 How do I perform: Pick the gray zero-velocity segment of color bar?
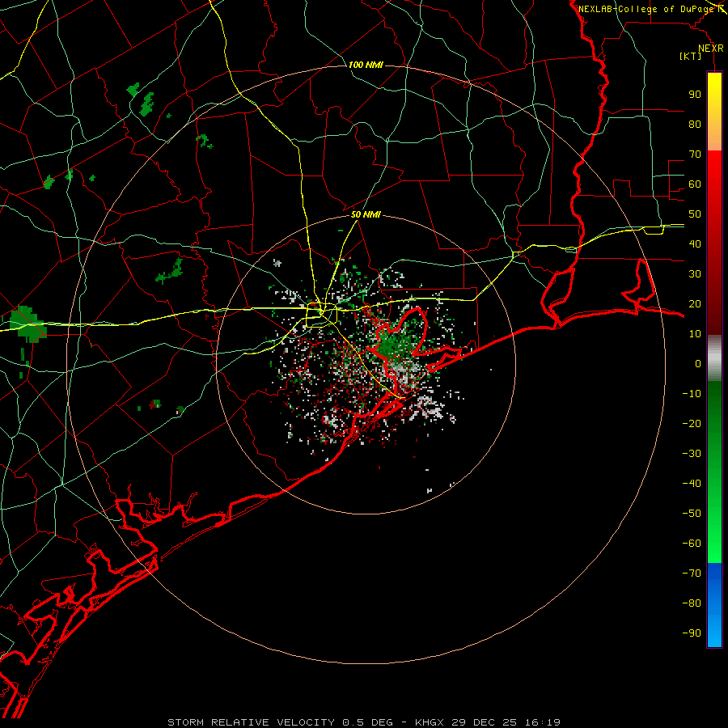pyautogui.click(x=714, y=358)
